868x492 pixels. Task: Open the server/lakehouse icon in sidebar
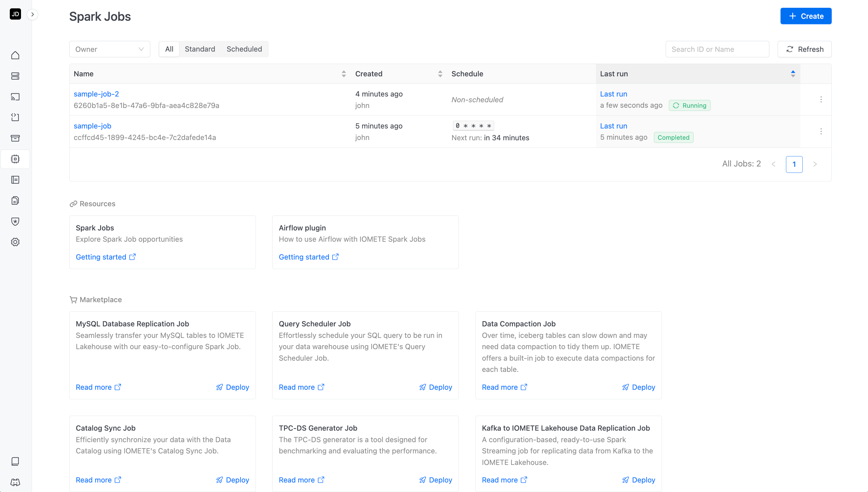(x=15, y=76)
